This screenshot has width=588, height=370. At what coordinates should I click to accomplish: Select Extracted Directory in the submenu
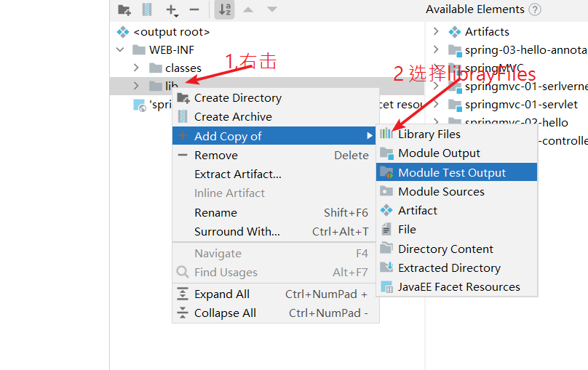pyautogui.click(x=457, y=268)
